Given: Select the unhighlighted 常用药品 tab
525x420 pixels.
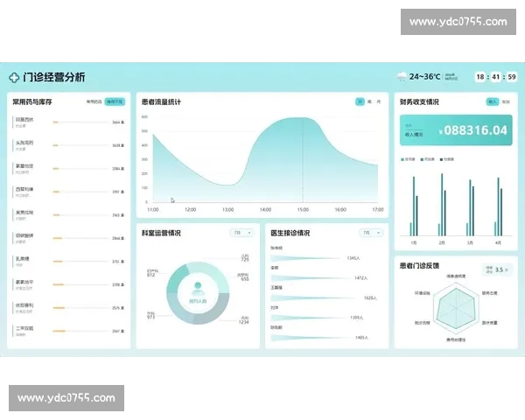Looking at the screenshot, I should coord(94,101).
